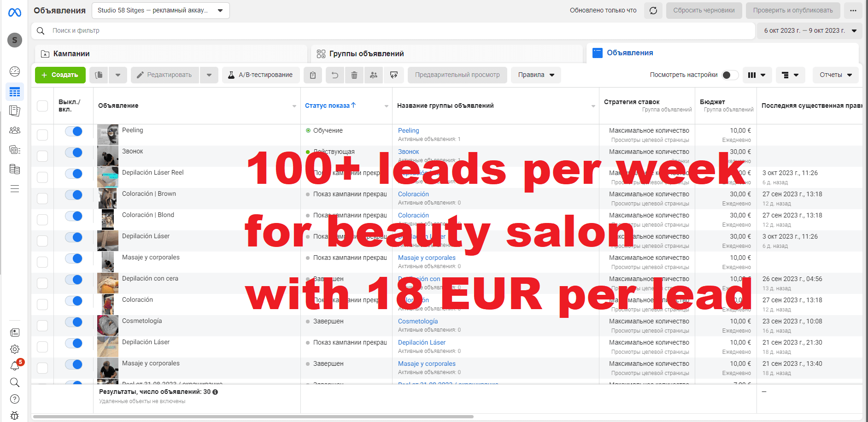
Task: Open notifications bell with badge 5
Action: coord(15,366)
